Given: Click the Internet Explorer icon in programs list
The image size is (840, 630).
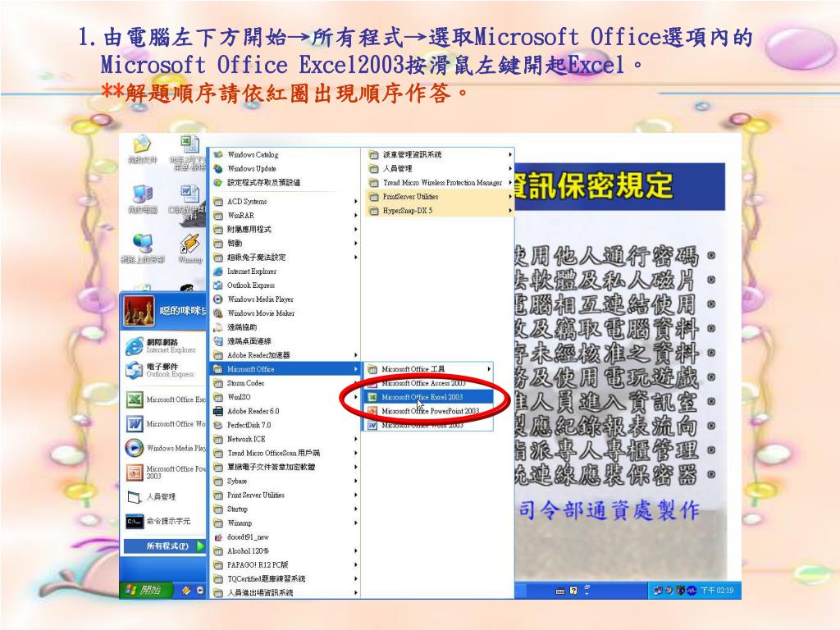Looking at the screenshot, I should click(x=218, y=271).
